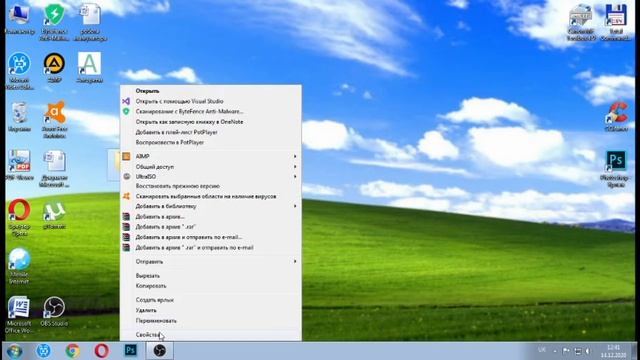The width and height of the screenshot is (640, 360).
Task: Select the ByteFence Anti-Malware desktop shortcut
Action: (x=54, y=21)
